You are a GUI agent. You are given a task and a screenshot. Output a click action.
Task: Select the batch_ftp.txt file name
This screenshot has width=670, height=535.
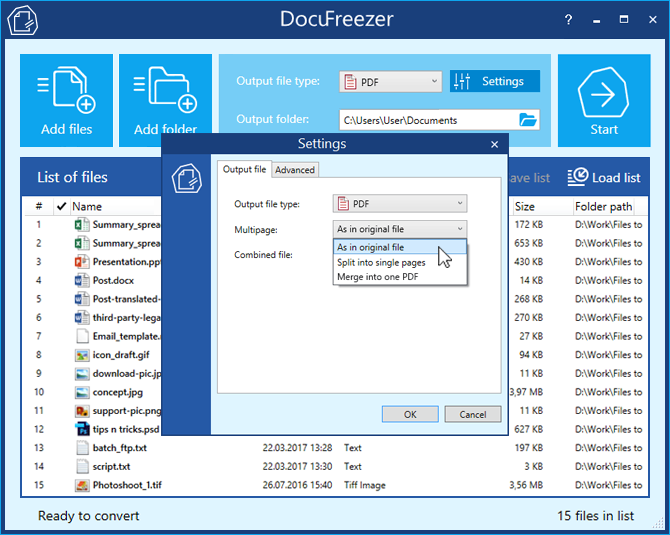(x=120, y=448)
